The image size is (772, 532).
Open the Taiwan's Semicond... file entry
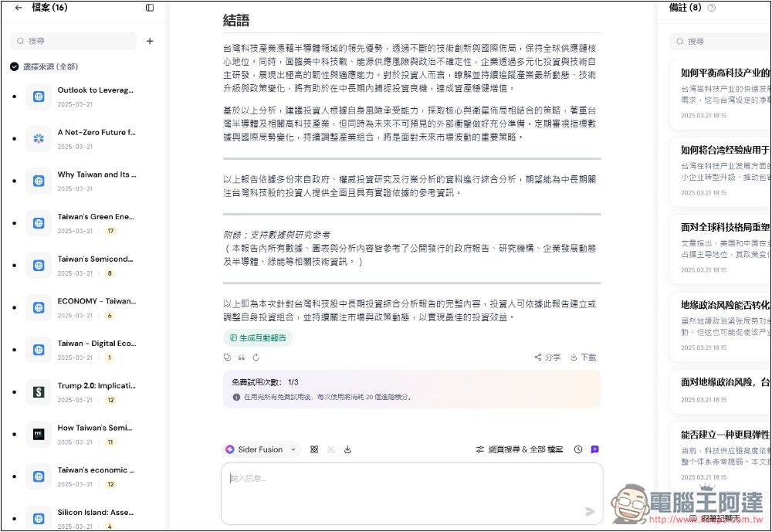coord(96,259)
